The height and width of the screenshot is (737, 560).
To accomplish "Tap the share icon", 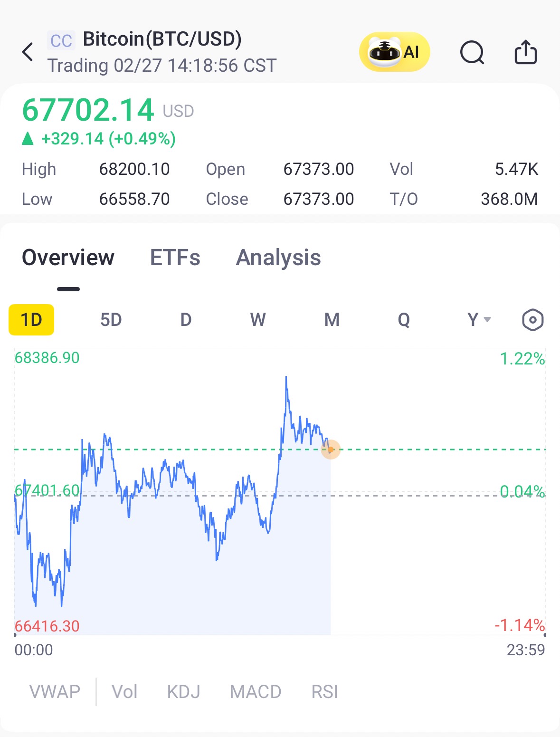I will pyautogui.click(x=526, y=51).
